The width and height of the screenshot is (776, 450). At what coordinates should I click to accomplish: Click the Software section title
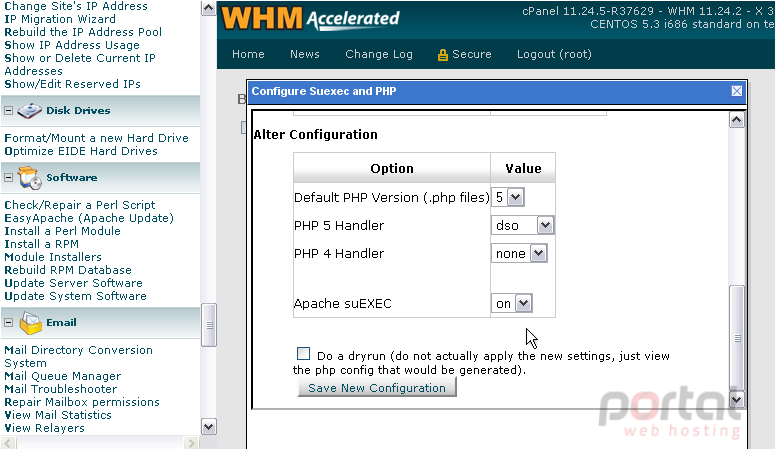pyautogui.click(x=72, y=178)
